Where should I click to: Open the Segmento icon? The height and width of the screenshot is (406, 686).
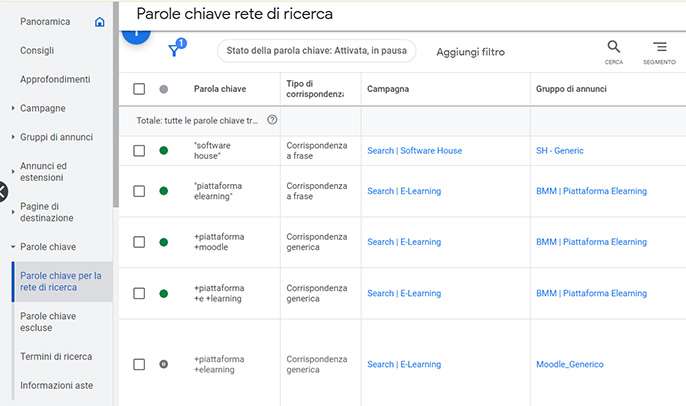(659, 48)
